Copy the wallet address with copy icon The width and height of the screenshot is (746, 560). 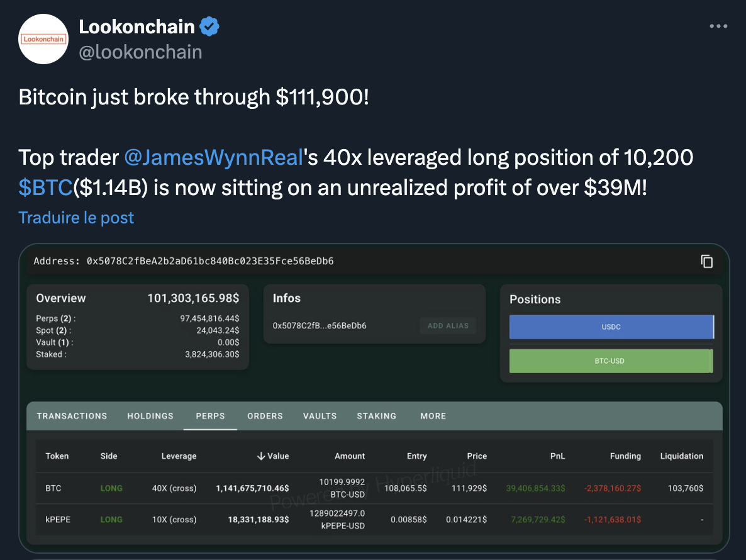coord(707,261)
